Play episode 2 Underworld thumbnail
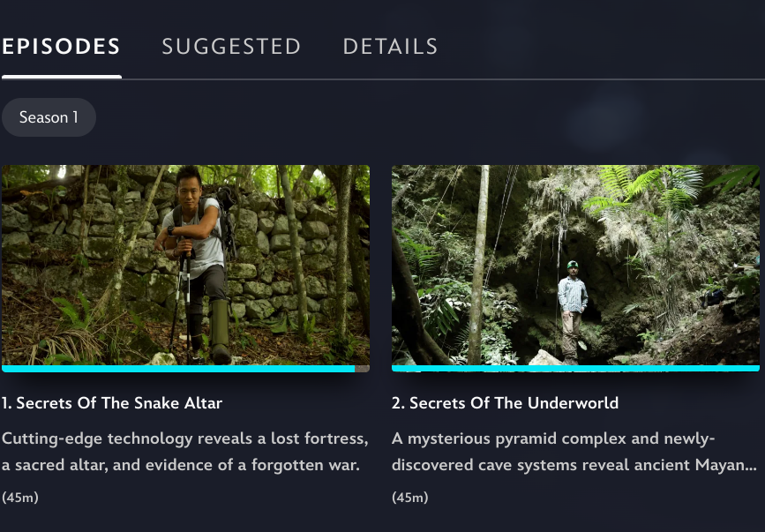 tap(575, 266)
